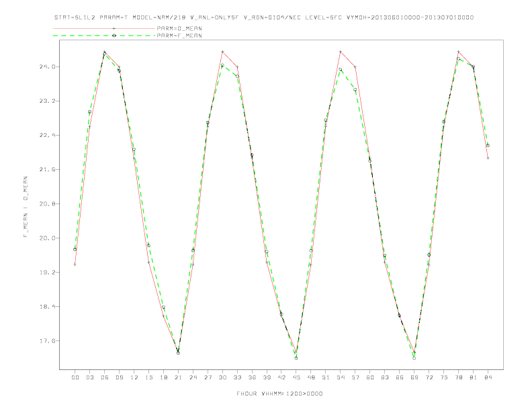The image size is (532, 411).
Task: Click the vertical axis label F_MEAN | O_MEAN
Action: click(x=26, y=207)
